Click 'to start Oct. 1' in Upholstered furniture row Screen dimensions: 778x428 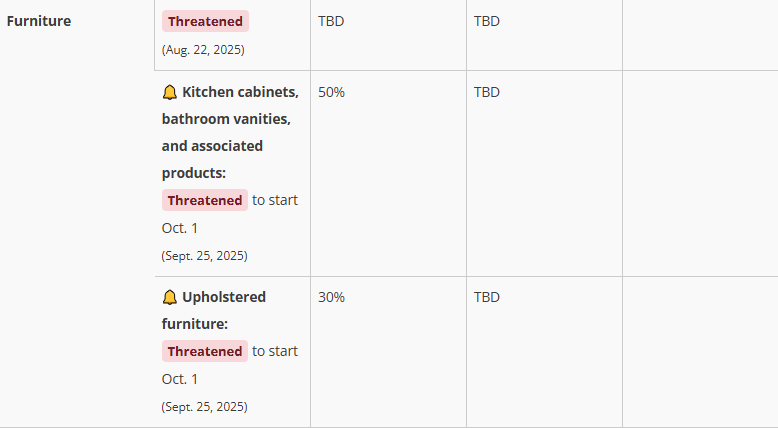coord(274,351)
